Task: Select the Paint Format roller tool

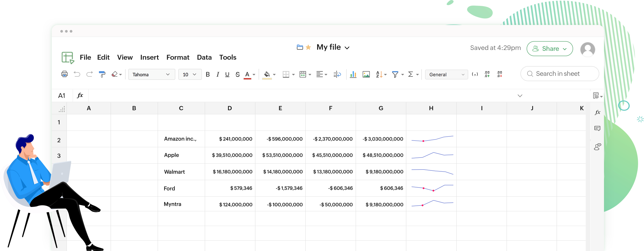Action: (102, 74)
